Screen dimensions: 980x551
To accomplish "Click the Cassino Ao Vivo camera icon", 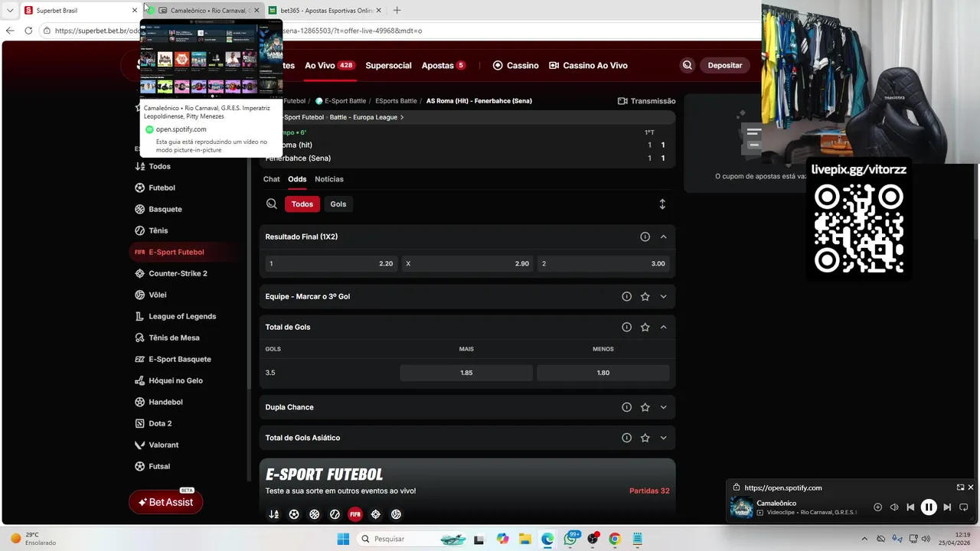I will (x=554, y=66).
